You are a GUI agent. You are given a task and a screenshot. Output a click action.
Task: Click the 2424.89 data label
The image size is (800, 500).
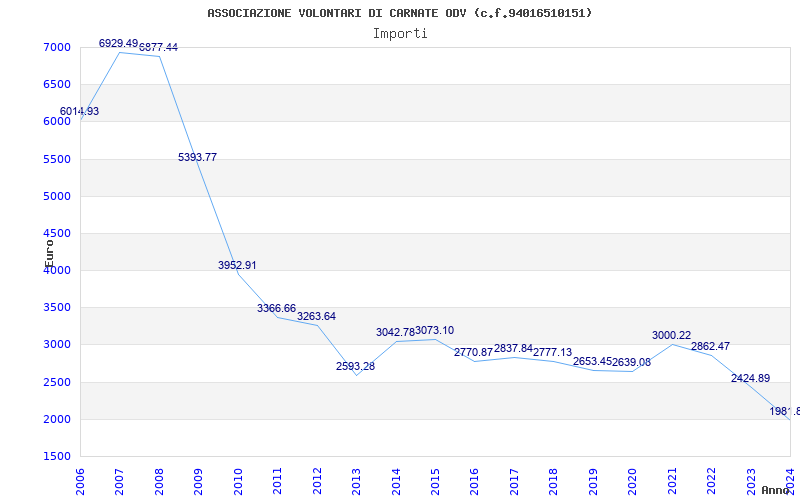coord(751,379)
